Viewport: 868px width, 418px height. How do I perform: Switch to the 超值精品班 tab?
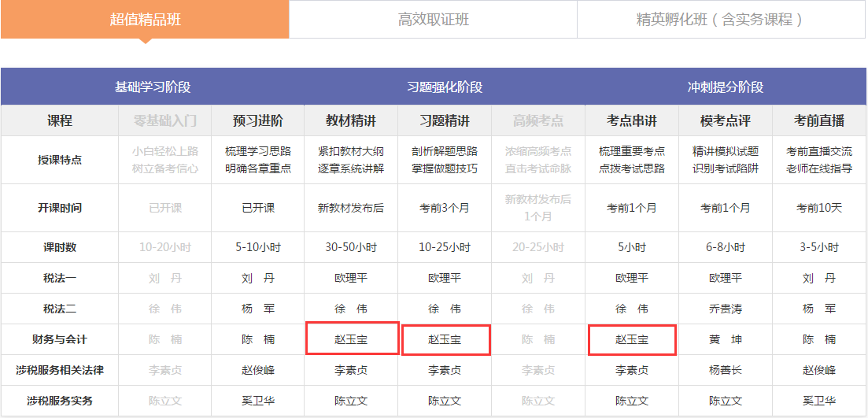click(145, 20)
